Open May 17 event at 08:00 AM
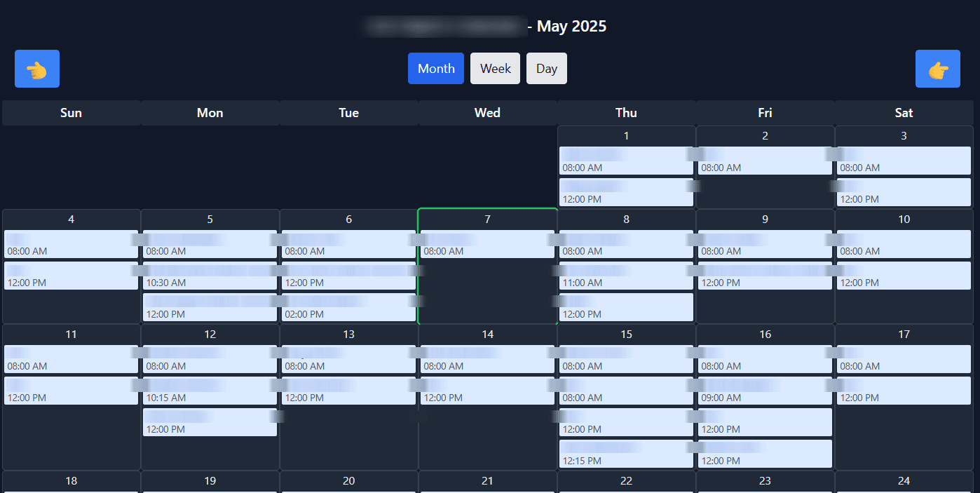The width and height of the screenshot is (980, 493). [904, 359]
